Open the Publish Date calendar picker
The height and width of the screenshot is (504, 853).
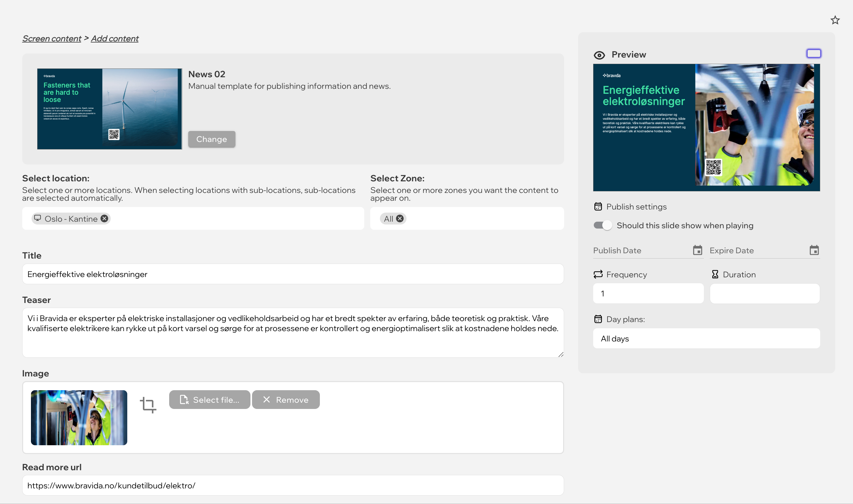coord(697,250)
